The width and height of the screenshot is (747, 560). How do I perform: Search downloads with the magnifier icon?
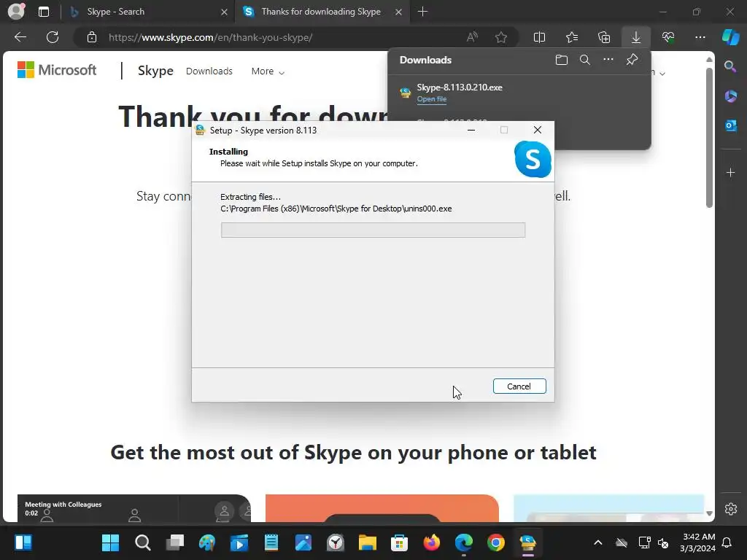point(585,60)
